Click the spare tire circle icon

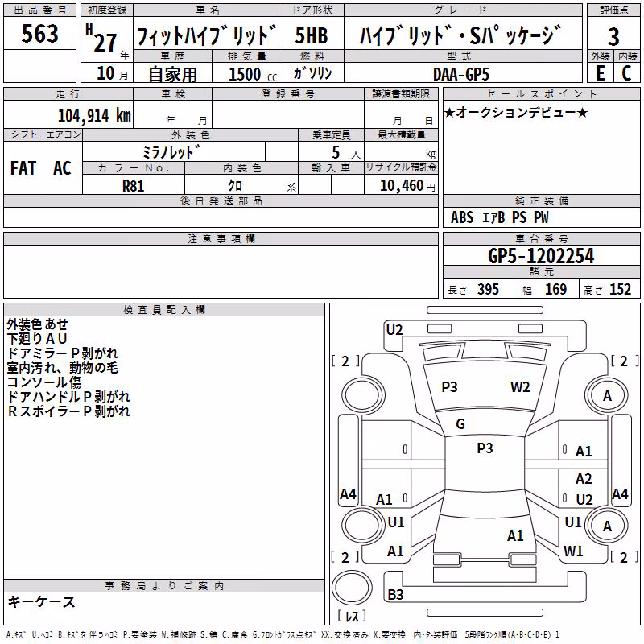click(x=352, y=588)
